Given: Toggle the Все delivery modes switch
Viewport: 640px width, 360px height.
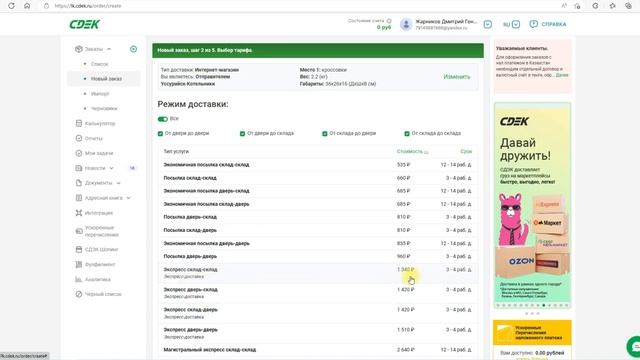Looking at the screenshot, I should 162,119.
